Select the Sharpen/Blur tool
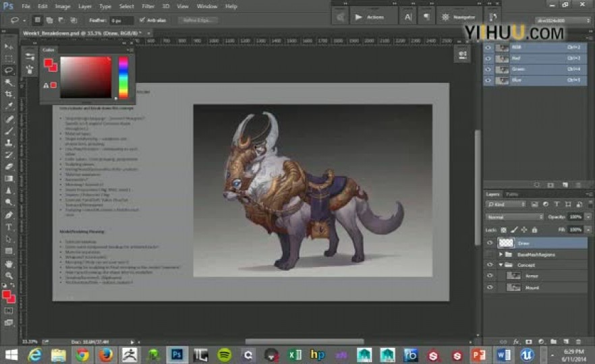Image resolution: width=595 pixels, height=364 pixels. 8,190
